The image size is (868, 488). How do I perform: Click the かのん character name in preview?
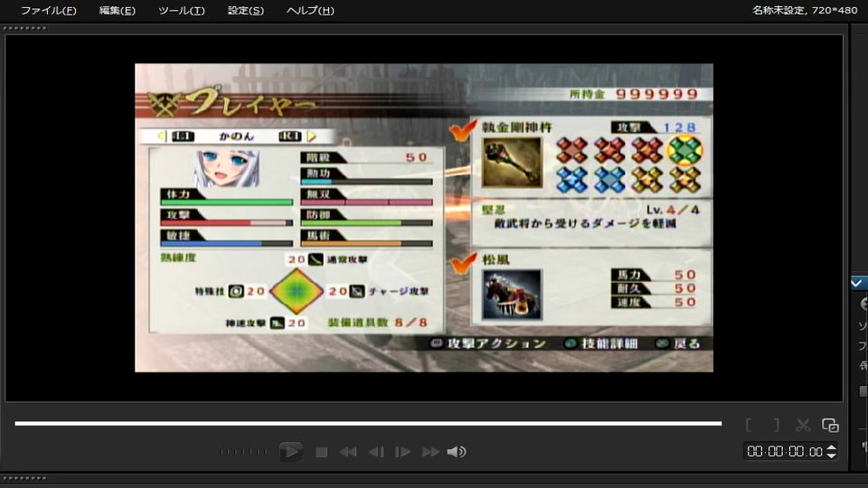236,136
